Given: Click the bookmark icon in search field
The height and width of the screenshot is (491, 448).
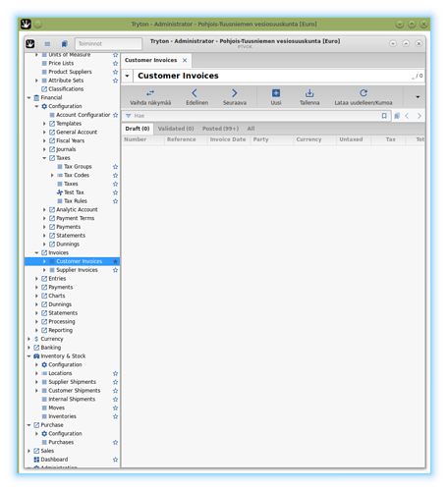Looking at the screenshot, I should (384, 116).
